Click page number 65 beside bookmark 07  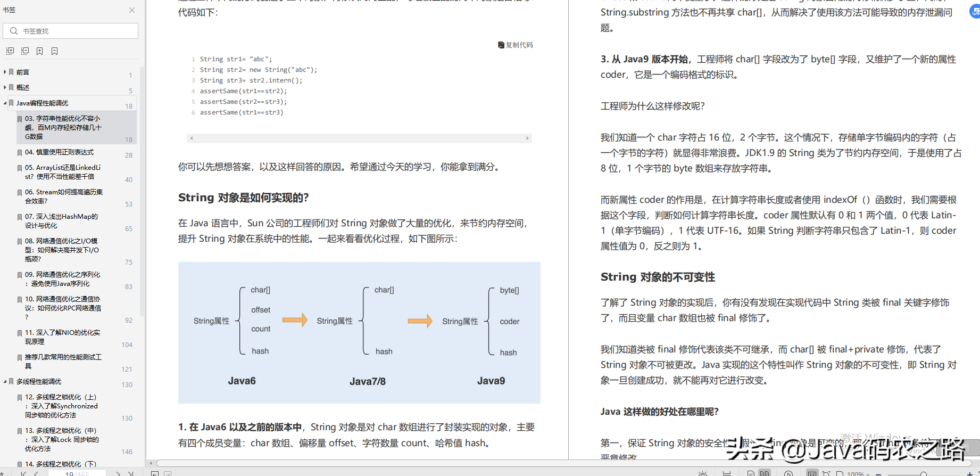pos(129,229)
